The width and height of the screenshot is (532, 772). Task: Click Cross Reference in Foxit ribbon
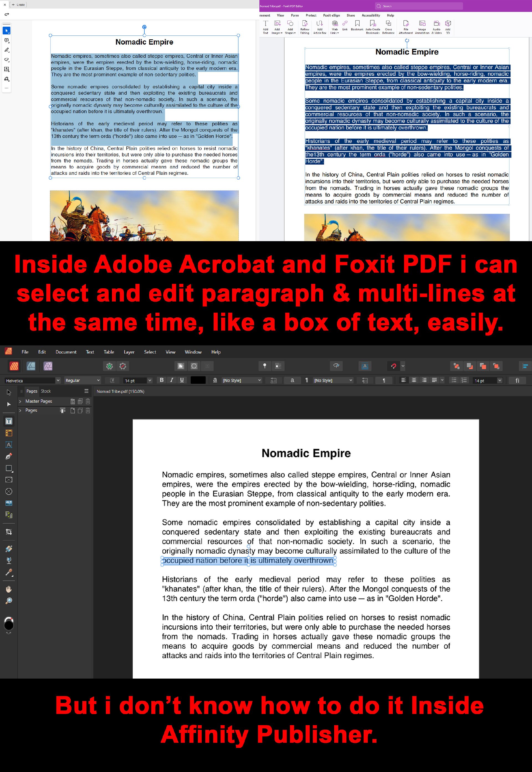click(388, 27)
